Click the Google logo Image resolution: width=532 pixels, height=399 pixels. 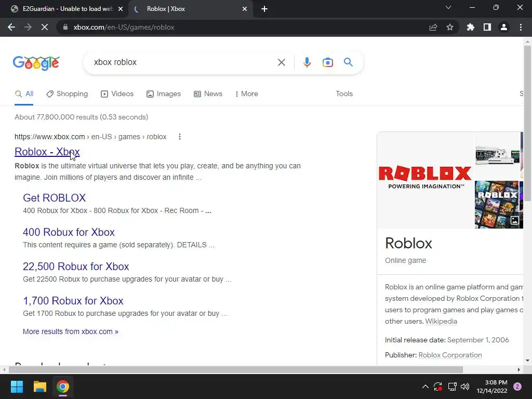(x=36, y=63)
